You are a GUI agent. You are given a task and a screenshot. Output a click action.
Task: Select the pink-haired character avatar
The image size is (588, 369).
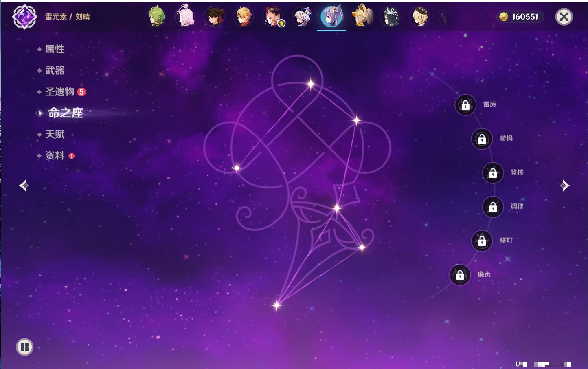click(185, 17)
